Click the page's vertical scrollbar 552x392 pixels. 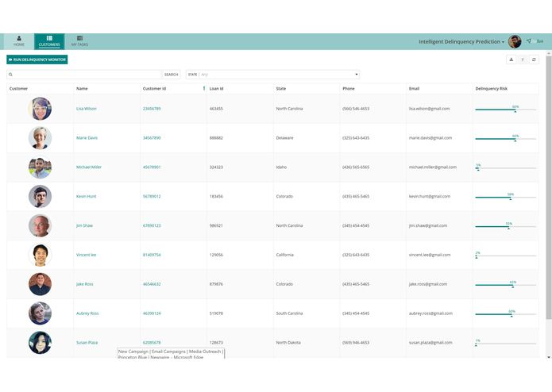pyautogui.click(x=549, y=188)
